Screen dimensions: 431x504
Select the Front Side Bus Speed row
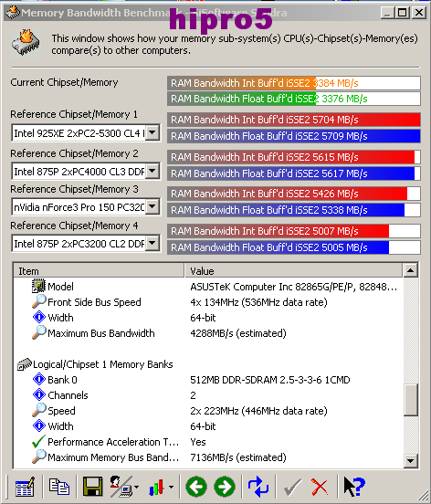(208, 302)
